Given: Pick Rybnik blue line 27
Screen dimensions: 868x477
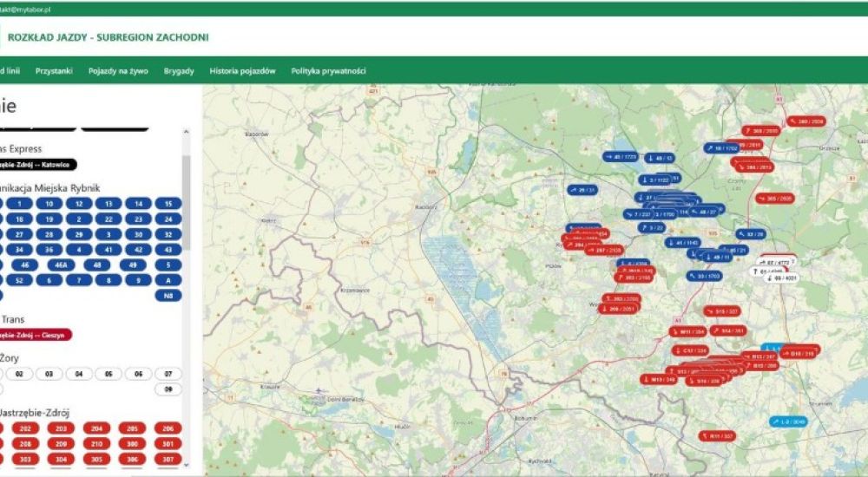Looking at the screenshot, I should (19, 234).
